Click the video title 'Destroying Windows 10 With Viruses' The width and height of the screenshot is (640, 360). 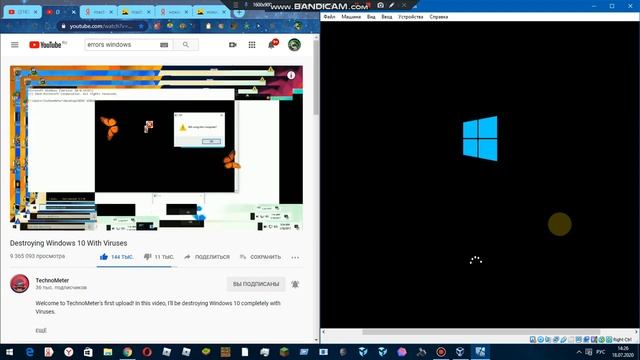pyautogui.click(x=69, y=243)
